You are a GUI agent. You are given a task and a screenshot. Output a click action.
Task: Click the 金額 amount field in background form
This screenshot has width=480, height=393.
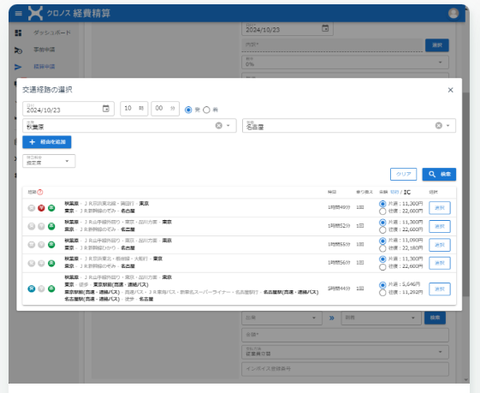[x=345, y=335]
